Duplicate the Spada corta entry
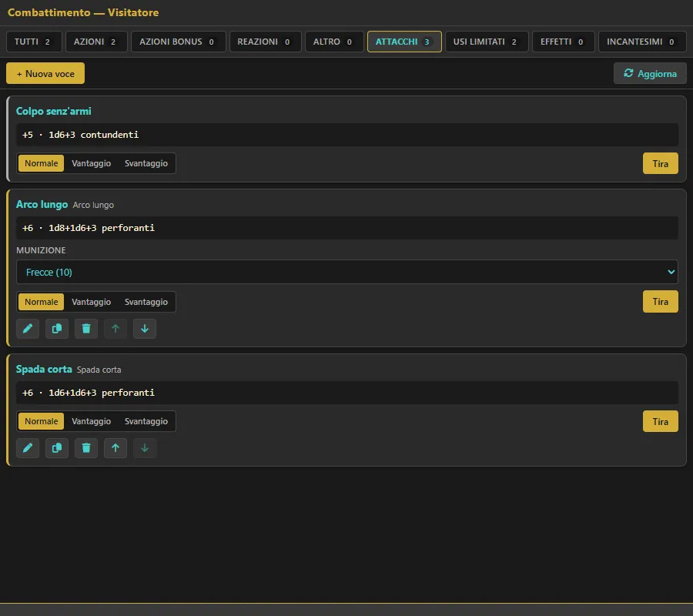The height and width of the screenshot is (616, 693). point(56,448)
